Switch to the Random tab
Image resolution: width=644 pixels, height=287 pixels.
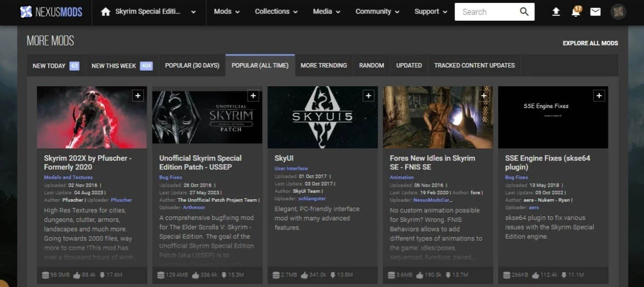pos(372,66)
